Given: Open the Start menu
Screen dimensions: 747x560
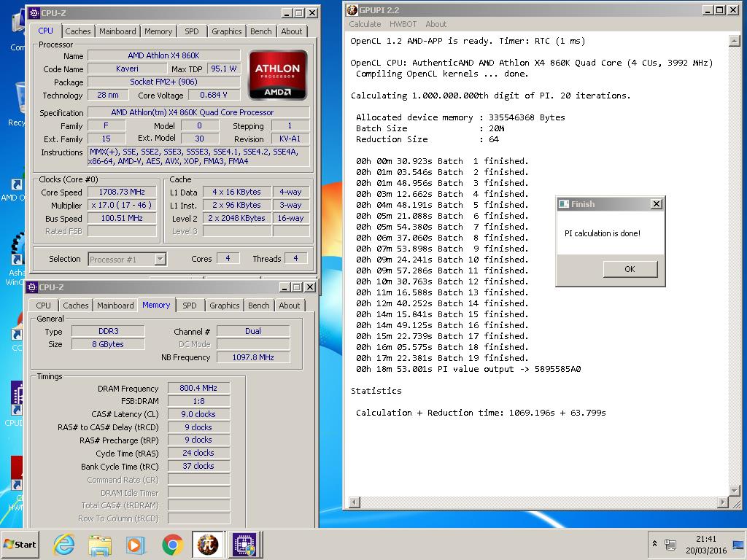Looking at the screenshot, I should 20,544.
